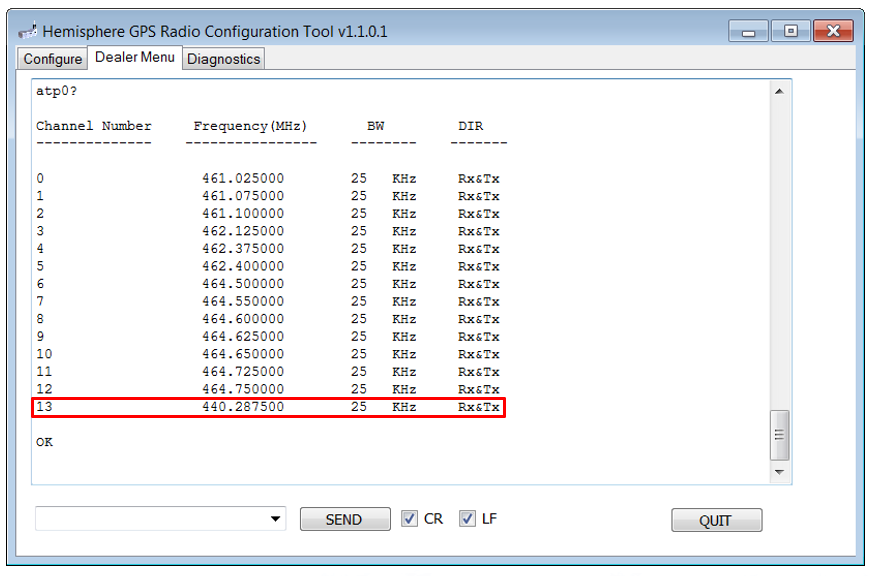Click the Hemisphere GPS app icon in title bar
This screenshot has height=576, width=871.
(27, 31)
